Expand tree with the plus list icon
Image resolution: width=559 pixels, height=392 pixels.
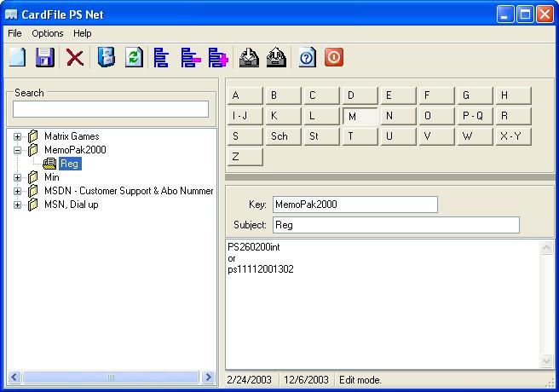coord(218,57)
